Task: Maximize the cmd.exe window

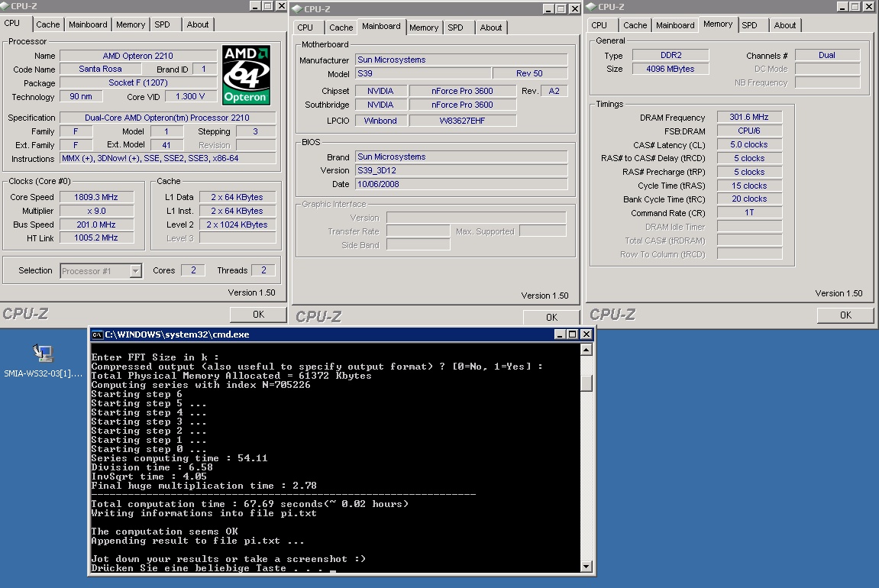Action: pyautogui.click(x=572, y=334)
